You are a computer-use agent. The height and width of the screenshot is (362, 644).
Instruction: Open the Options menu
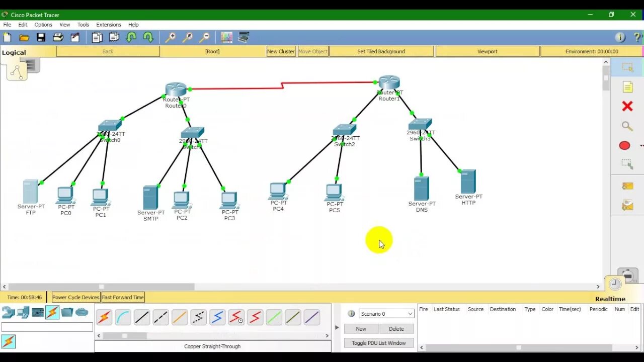[43, 25]
